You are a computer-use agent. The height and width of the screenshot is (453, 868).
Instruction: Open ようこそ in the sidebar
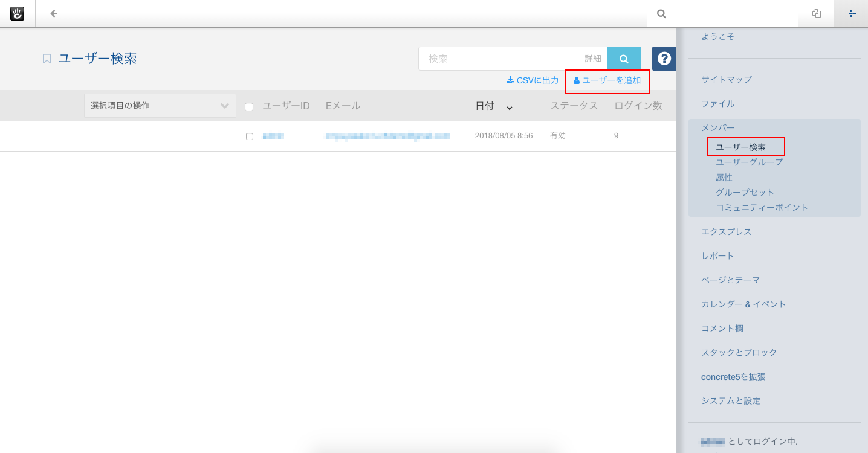click(x=717, y=36)
